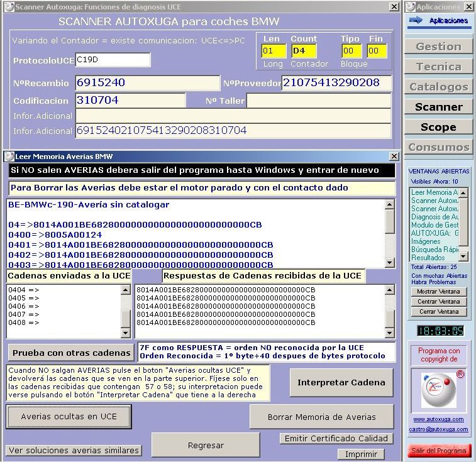476x462 pixels.
Task: Select sent string row '0404 =>'
Action: (24, 290)
